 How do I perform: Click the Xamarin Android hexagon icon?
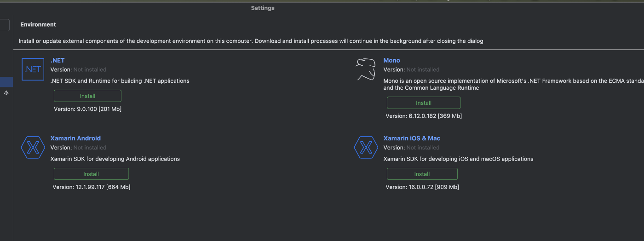tap(33, 147)
